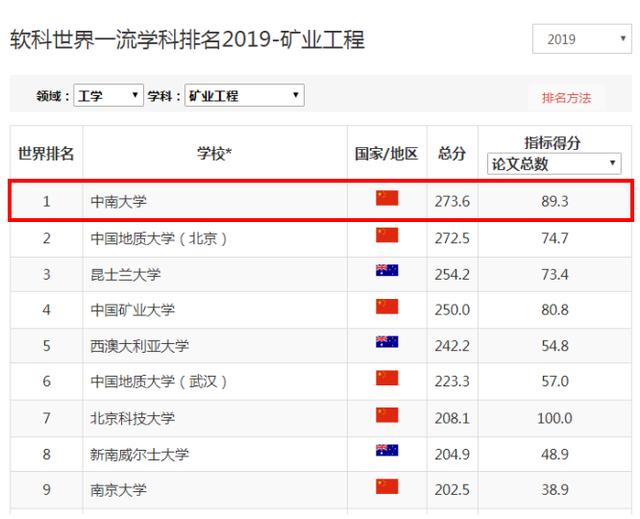Image resolution: width=640 pixels, height=519 pixels.
Task: Click indicator score 54.8
Action: click(x=555, y=346)
